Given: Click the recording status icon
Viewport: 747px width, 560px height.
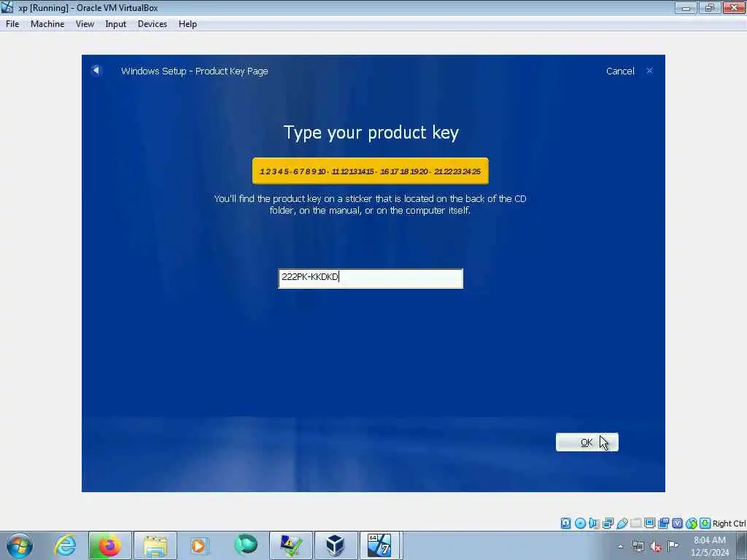Looking at the screenshot, I should pos(664,524).
